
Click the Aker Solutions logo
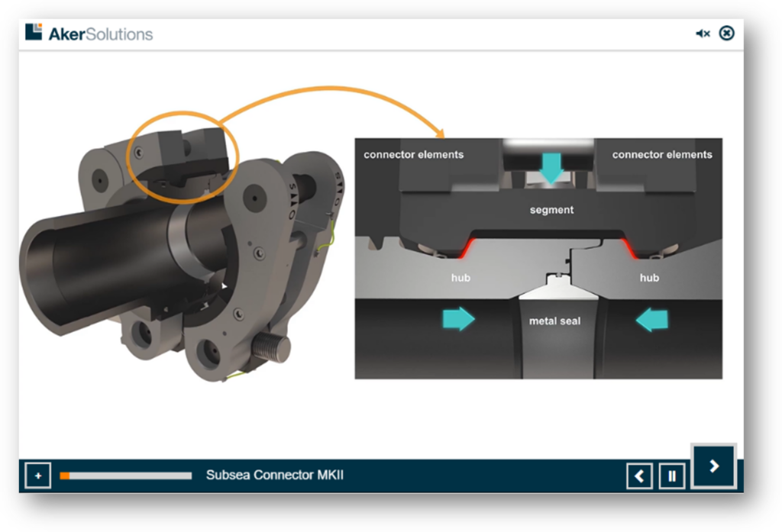pos(89,34)
